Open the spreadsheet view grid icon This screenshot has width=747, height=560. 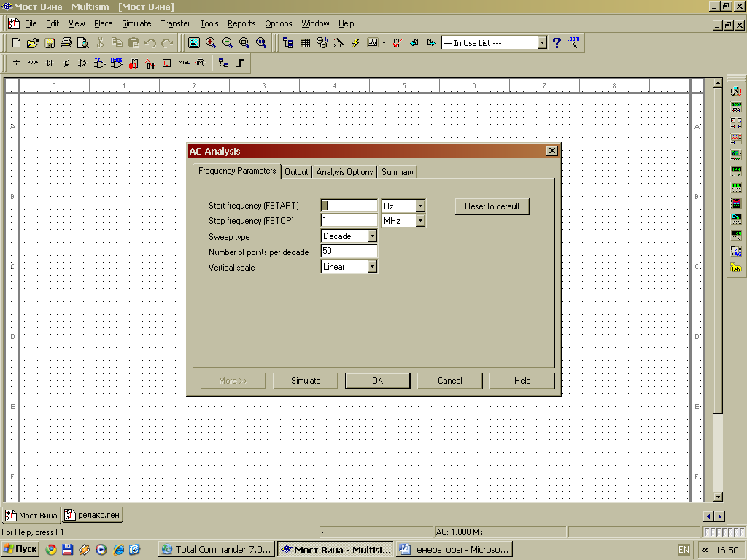(x=305, y=43)
